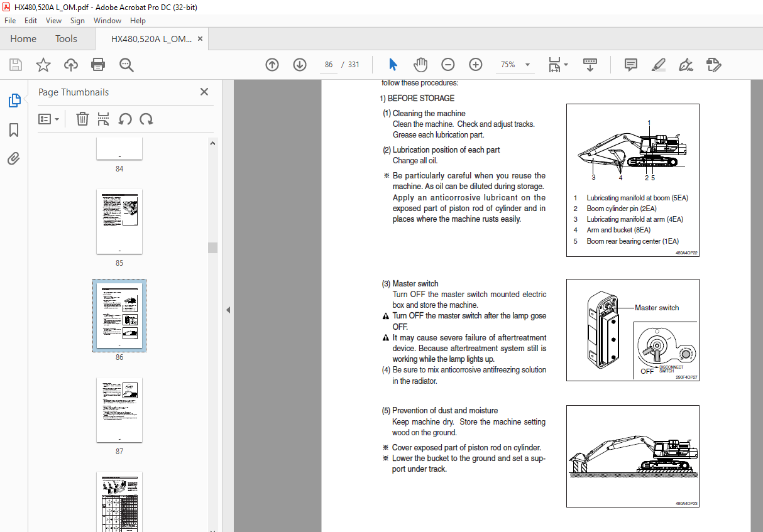Delete the selected page with trash icon
The image size is (763, 532).
tap(82, 119)
